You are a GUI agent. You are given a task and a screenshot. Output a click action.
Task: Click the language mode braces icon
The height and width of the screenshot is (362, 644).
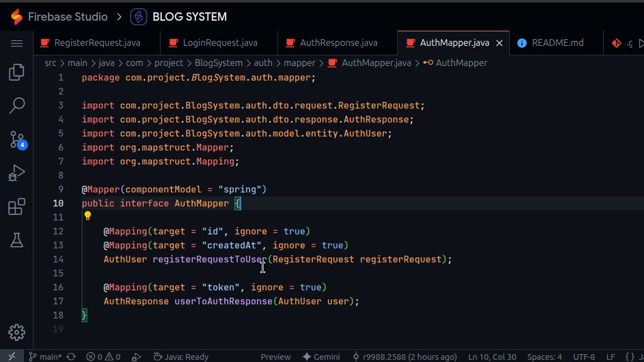pos(629,356)
